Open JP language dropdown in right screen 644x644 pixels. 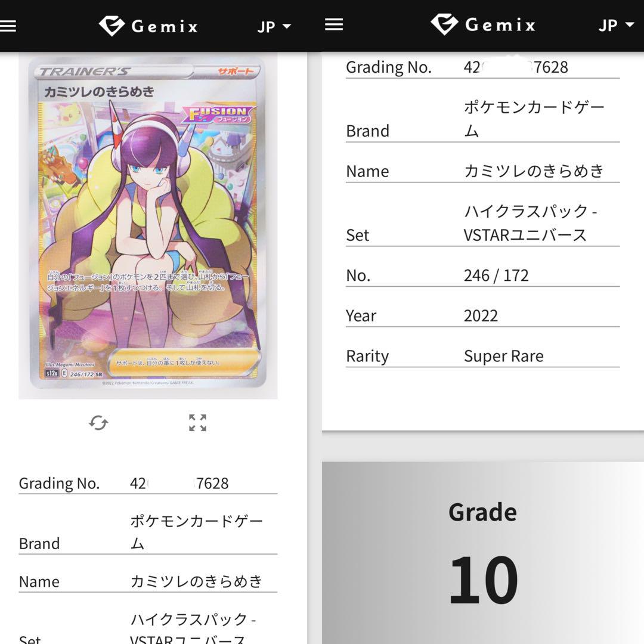pyautogui.click(x=616, y=26)
